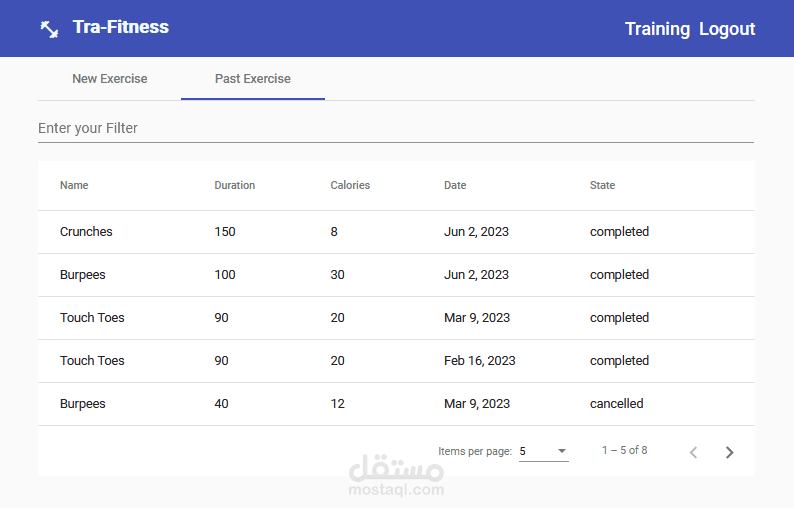Click the dumbbell fitness logo icon
The width and height of the screenshot is (794, 508).
[49, 29]
